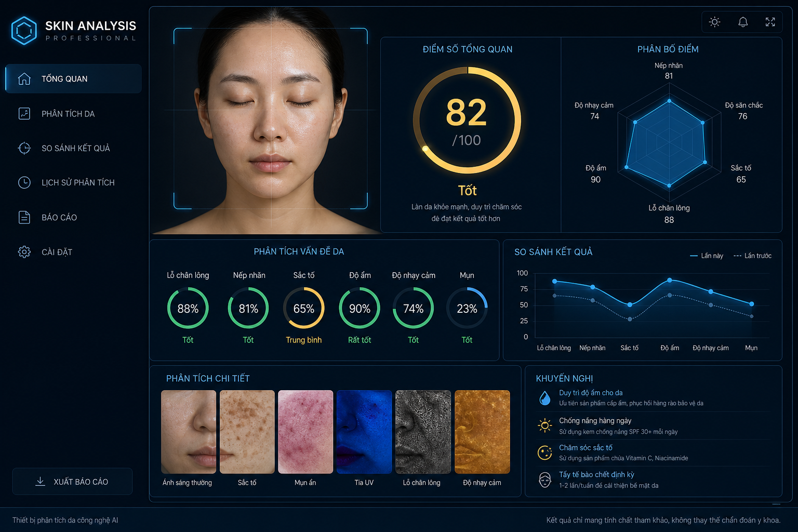
Task: Select the Ánh sáng thường thumbnail
Action: [x=189, y=432]
